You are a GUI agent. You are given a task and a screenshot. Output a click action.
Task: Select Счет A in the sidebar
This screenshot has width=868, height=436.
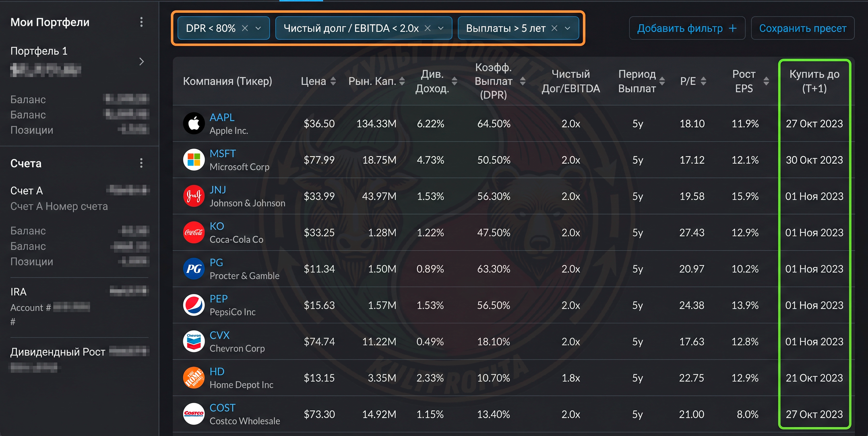pyautogui.click(x=27, y=191)
